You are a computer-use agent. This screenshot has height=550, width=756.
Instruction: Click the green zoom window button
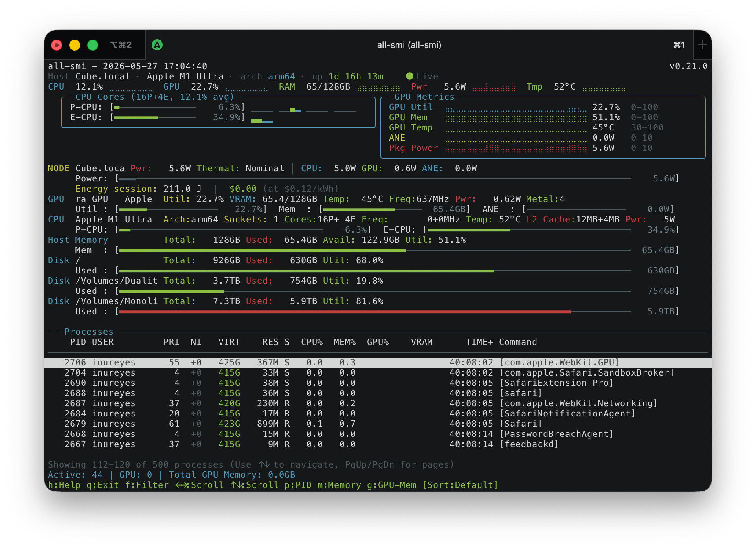93,45
